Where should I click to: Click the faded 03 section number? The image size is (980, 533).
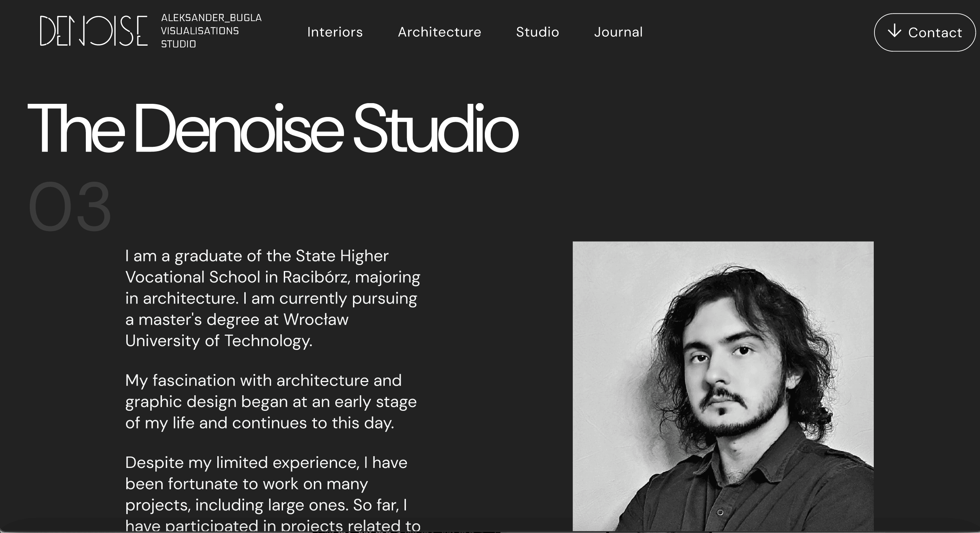70,207
